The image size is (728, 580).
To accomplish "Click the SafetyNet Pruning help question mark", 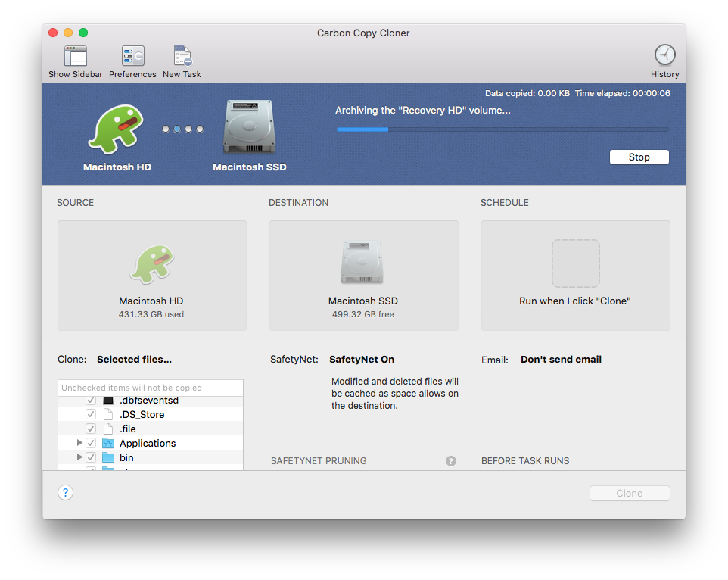I will 451,461.
